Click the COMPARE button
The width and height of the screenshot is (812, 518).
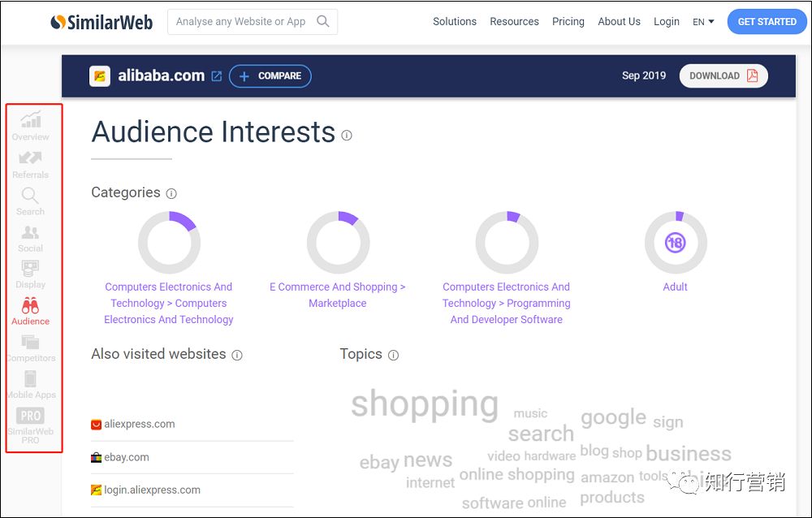[270, 76]
